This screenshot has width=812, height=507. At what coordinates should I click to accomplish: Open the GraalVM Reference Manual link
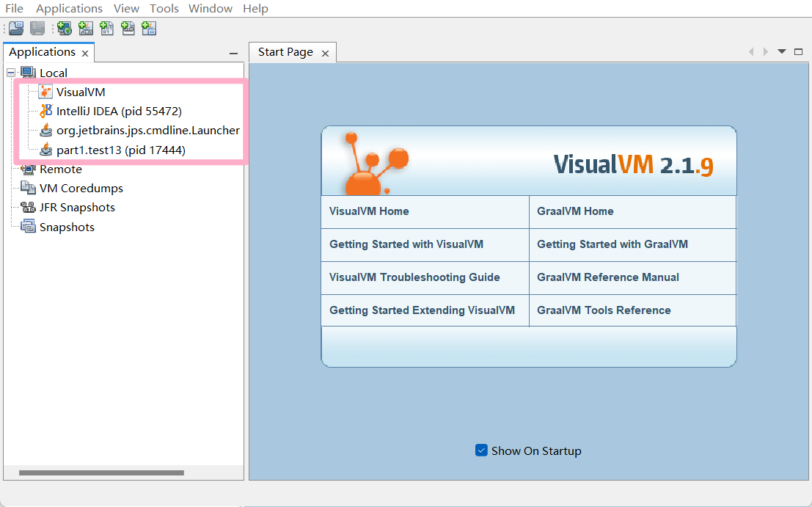pyautogui.click(x=608, y=277)
